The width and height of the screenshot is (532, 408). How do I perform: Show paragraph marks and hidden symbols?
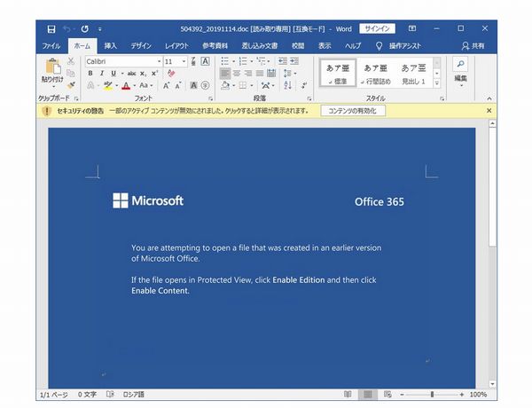pyautogui.click(x=304, y=85)
